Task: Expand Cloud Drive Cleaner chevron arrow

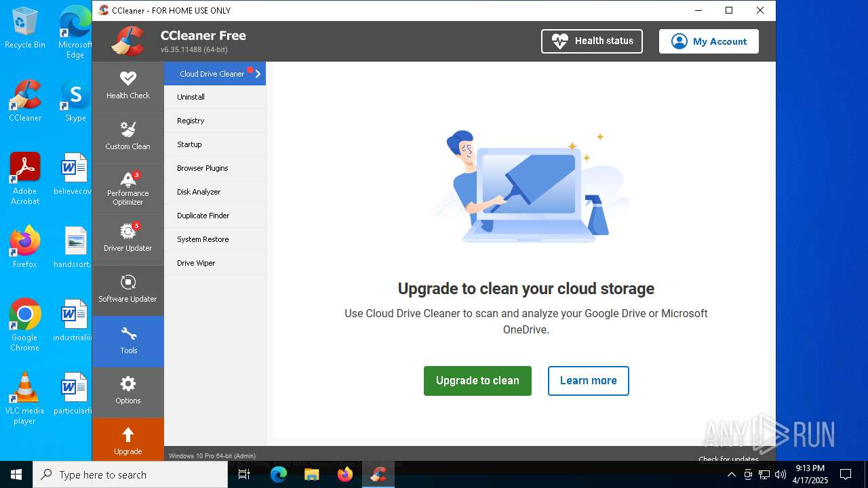Action: [x=258, y=74]
